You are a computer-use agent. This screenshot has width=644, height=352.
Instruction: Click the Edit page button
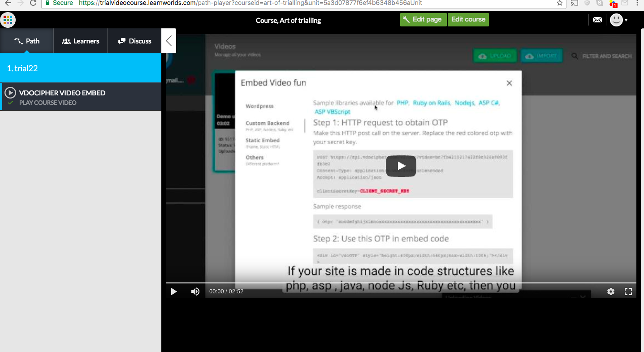(423, 20)
